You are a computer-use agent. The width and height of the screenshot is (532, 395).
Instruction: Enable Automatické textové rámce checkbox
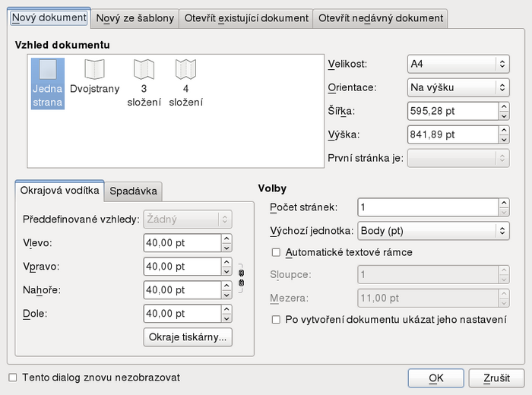[277, 252]
